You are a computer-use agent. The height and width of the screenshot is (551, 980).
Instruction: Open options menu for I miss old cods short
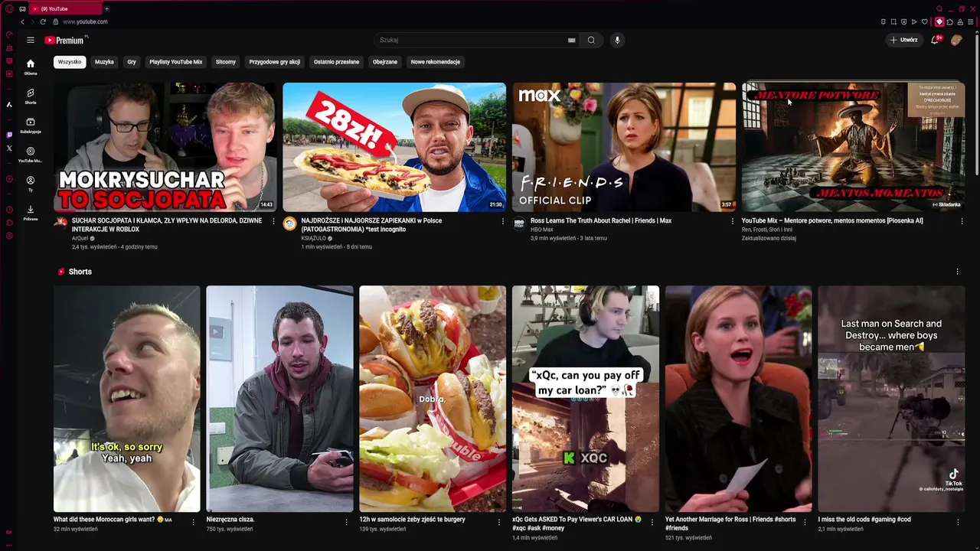tap(958, 522)
